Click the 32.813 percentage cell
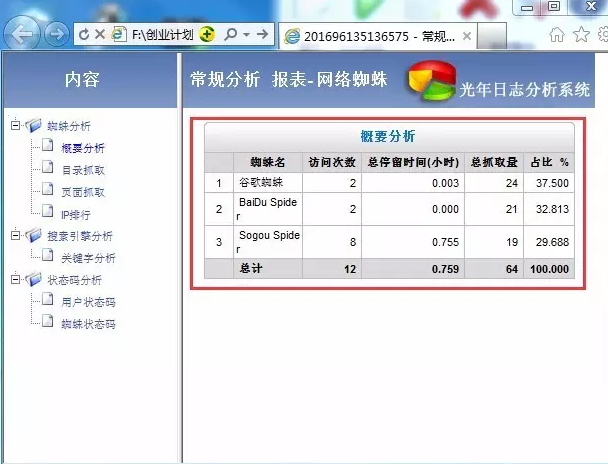 549,209
